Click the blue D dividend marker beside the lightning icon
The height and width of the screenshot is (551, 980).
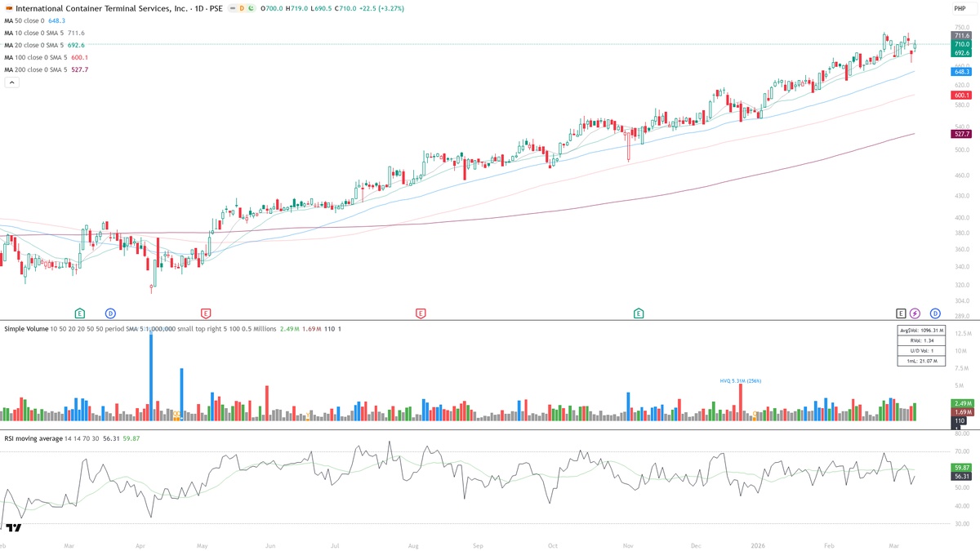coord(935,313)
